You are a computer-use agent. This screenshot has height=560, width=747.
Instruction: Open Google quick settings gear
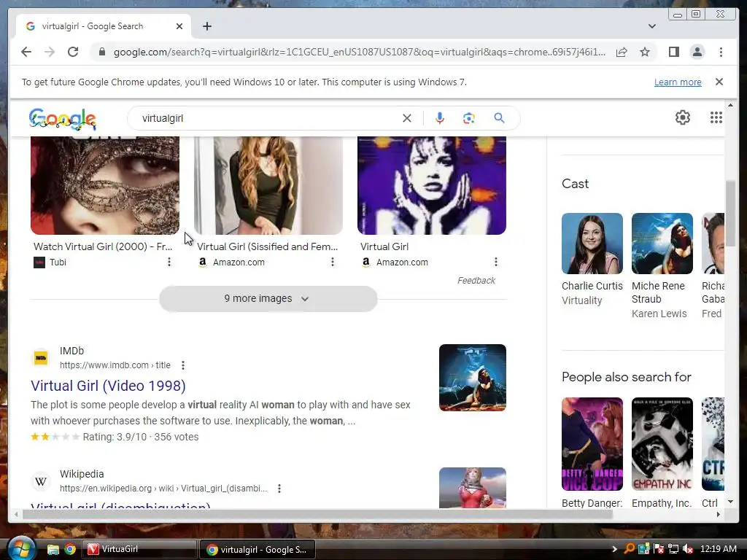[x=682, y=117]
